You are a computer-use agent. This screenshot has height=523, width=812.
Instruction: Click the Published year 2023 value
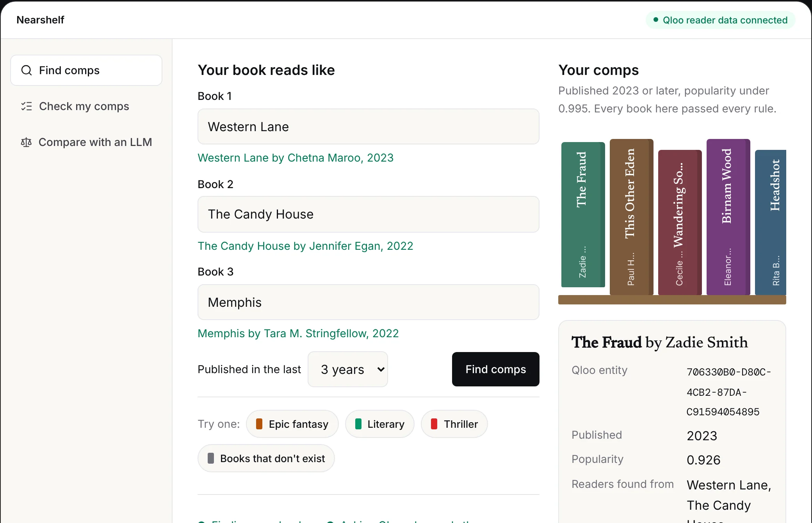click(702, 436)
